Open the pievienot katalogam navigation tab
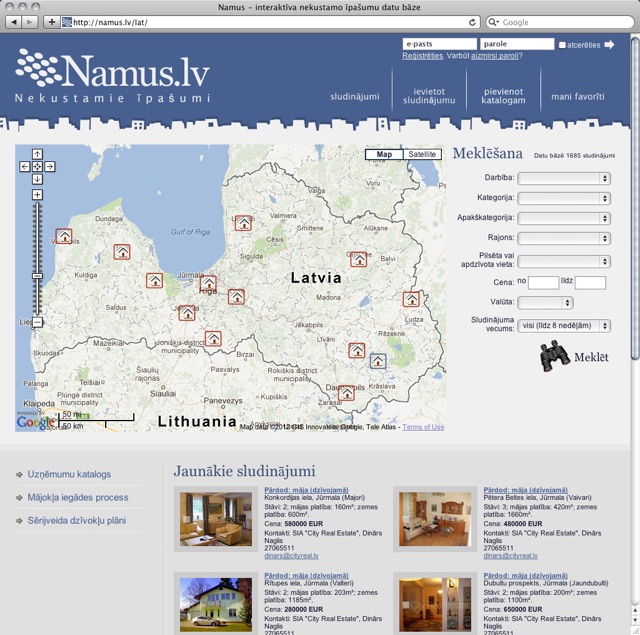 click(x=503, y=96)
